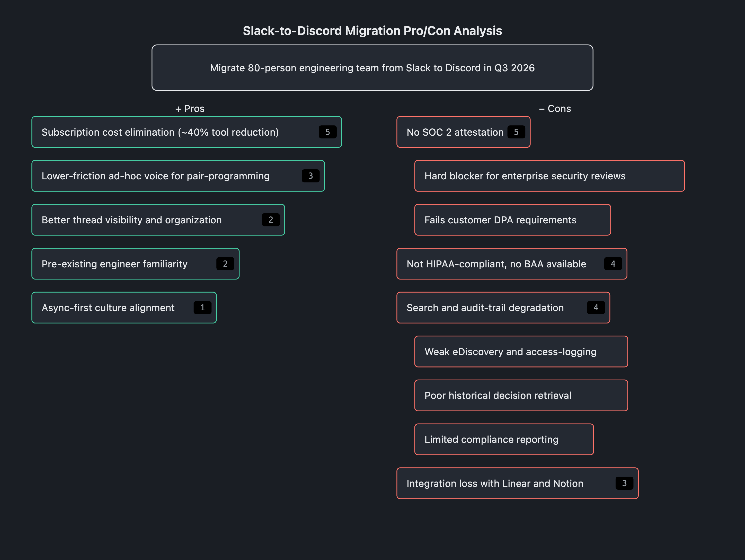The image size is (745, 560).
Task: Click weight badge 2 on thread visibility card
Action: (x=271, y=220)
